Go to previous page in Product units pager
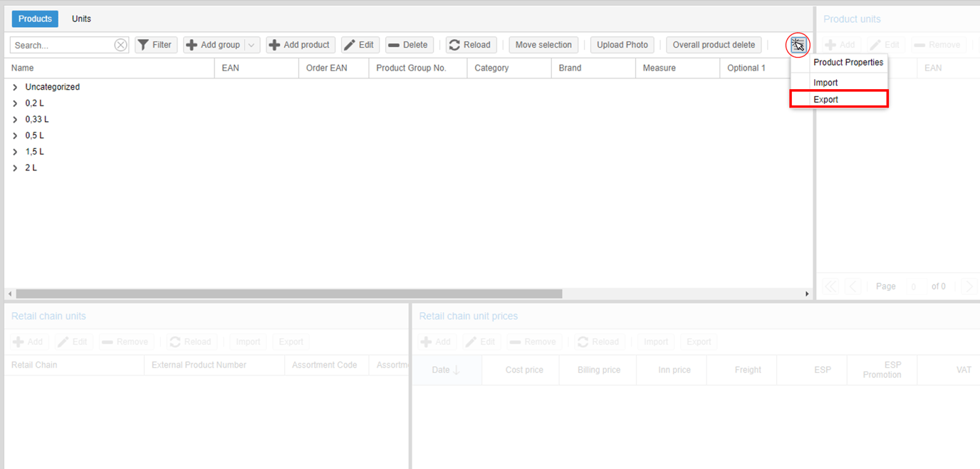The width and height of the screenshot is (980, 469). pyautogui.click(x=853, y=287)
